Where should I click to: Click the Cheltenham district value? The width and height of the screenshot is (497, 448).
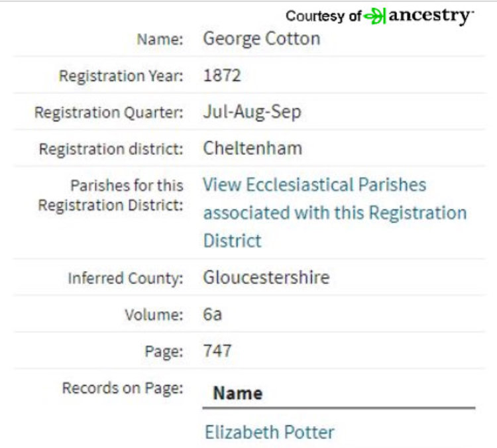[x=252, y=148]
